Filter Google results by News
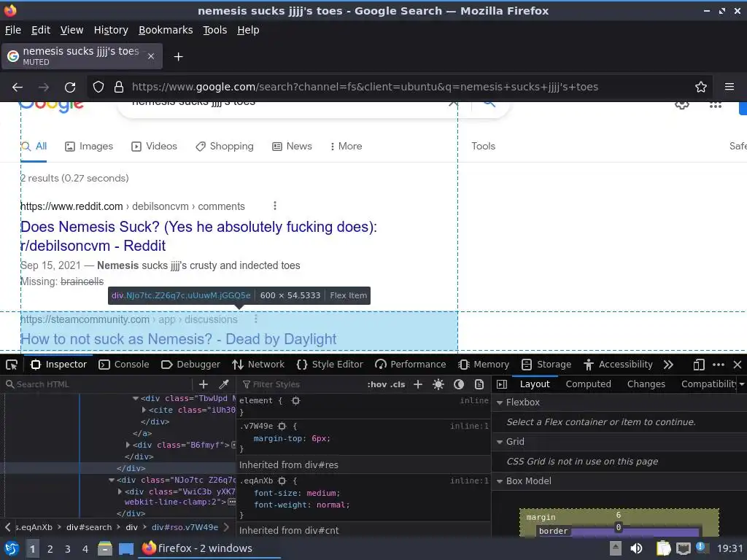 (x=292, y=147)
